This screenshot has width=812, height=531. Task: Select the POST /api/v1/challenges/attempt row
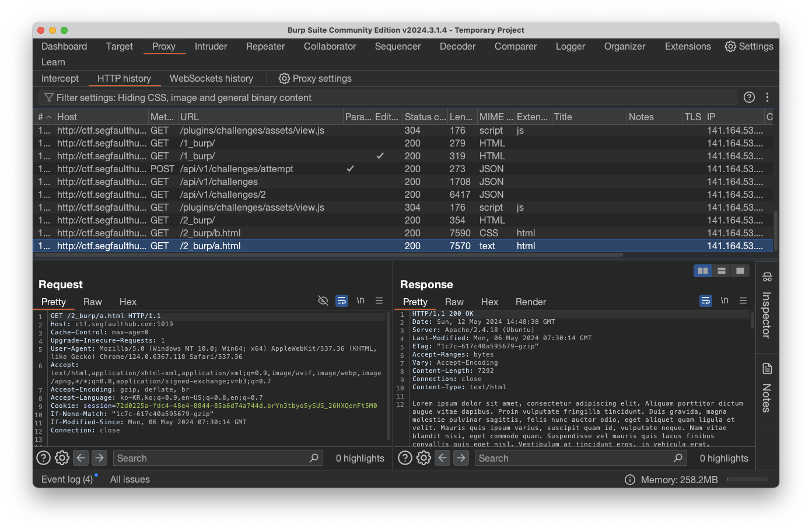(x=404, y=169)
